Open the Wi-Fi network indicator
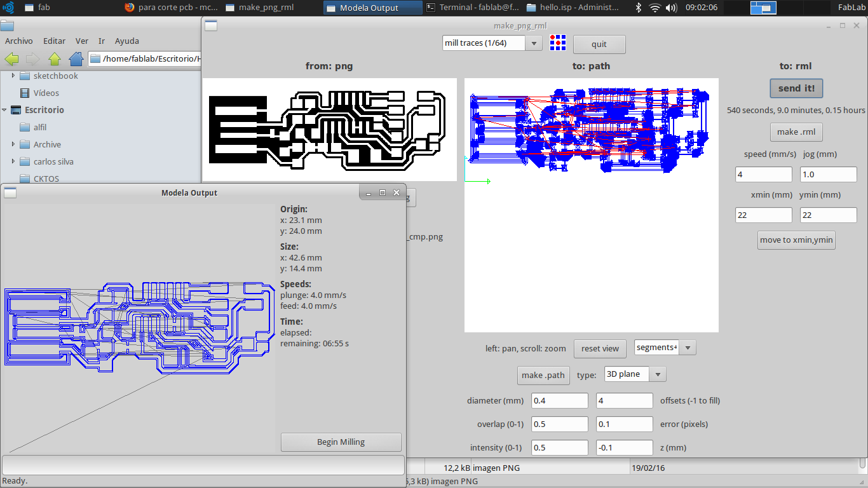This screenshot has width=868, height=488. 655,8
